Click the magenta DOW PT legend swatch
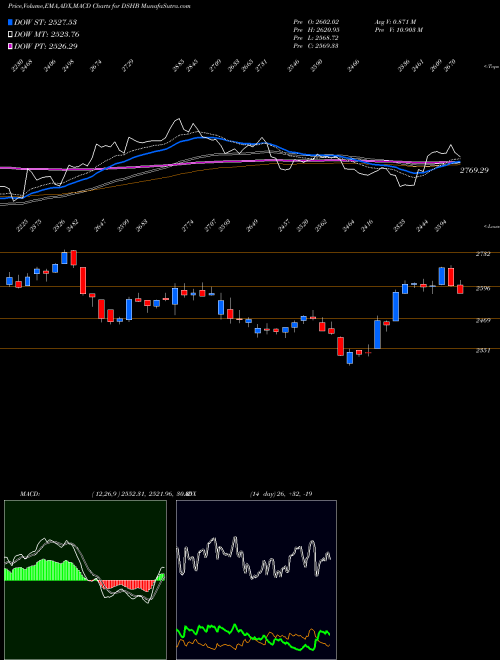Image resolution: width=500 pixels, height=660 pixels. click(x=10, y=46)
